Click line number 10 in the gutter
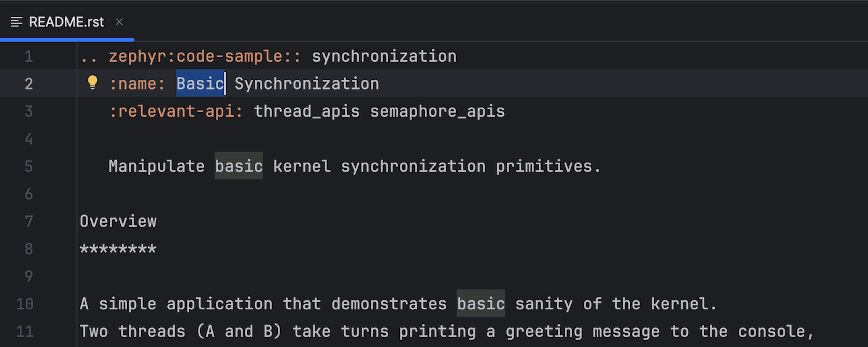The width and height of the screenshot is (868, 347). (24, 304)
